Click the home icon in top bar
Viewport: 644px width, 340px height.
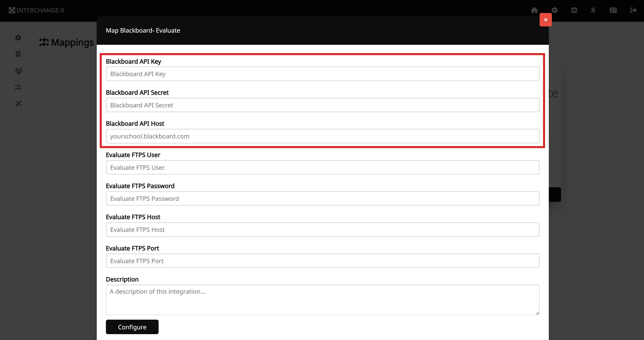click(534, 10)
